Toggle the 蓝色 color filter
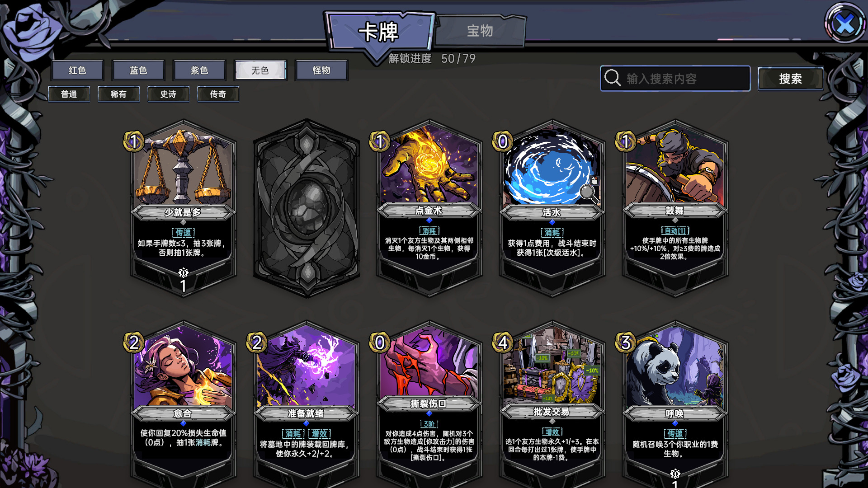 click(x=138, y=70)
